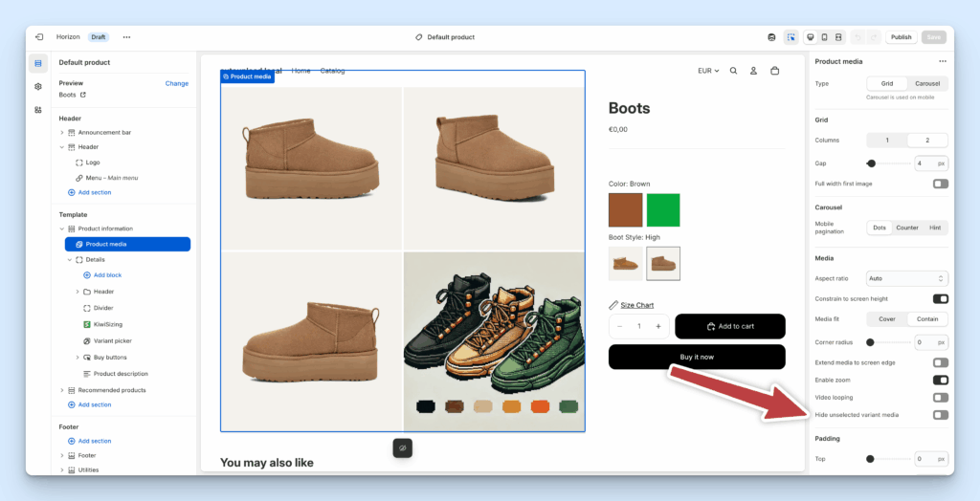This screenshot has height=501, width=980.
Task: Open the cart icon in preview
Action: (774, 71)
